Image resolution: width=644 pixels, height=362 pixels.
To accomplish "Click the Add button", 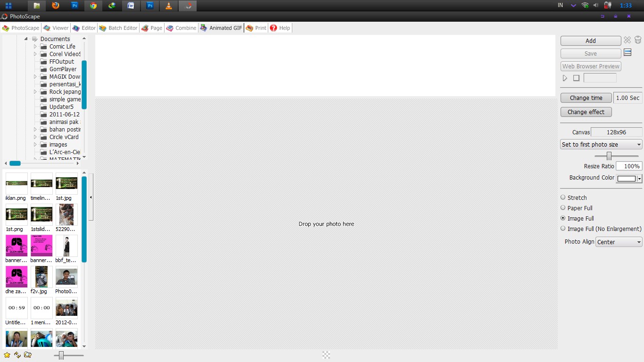I will [x=591, y=41].
